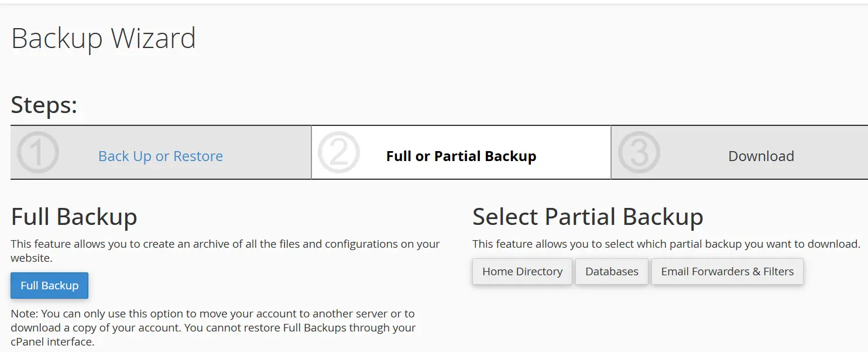The height and width of the screenshot is (352, 868).
Task: Click the Backup Wizard page title
Action: tap(104, 38)
